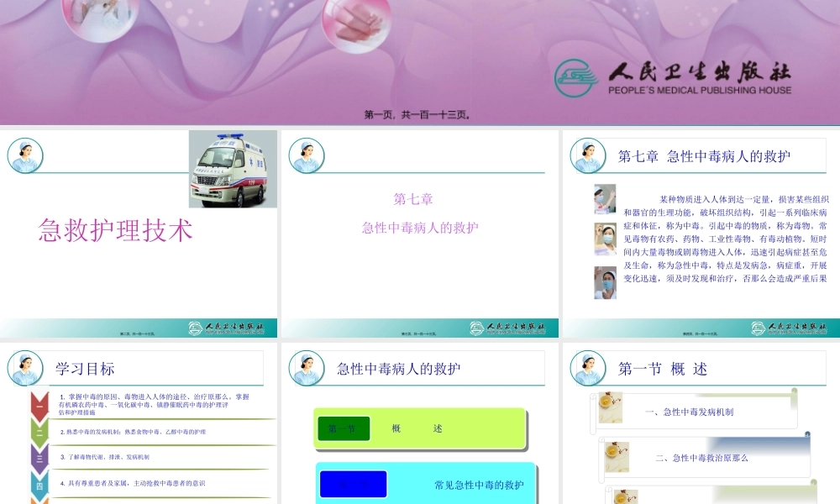Select the nurse avatar on 第一节 概述 slide
Image resolution: width=840 pixels, height=504 pixels.
589,368
